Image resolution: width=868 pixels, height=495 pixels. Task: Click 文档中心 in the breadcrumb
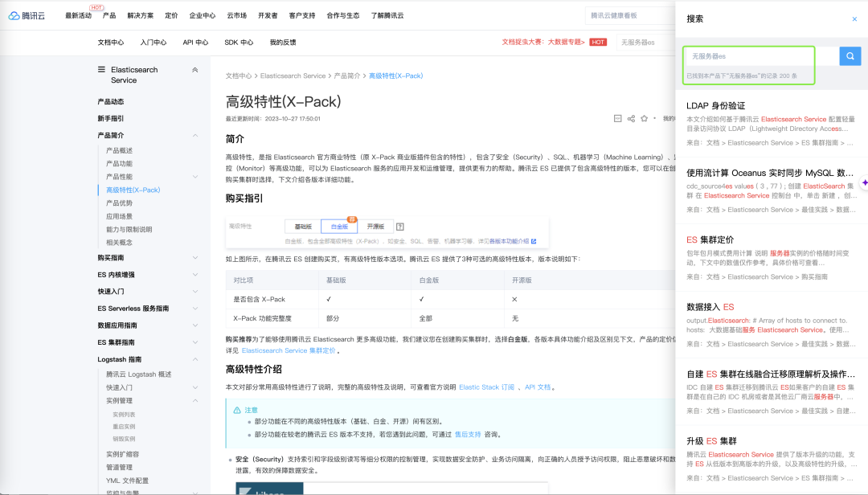point(238,76)
